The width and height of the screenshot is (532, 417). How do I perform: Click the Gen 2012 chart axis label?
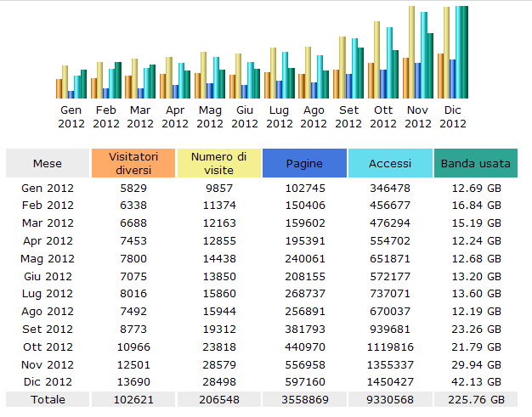(x=71, y=117)
